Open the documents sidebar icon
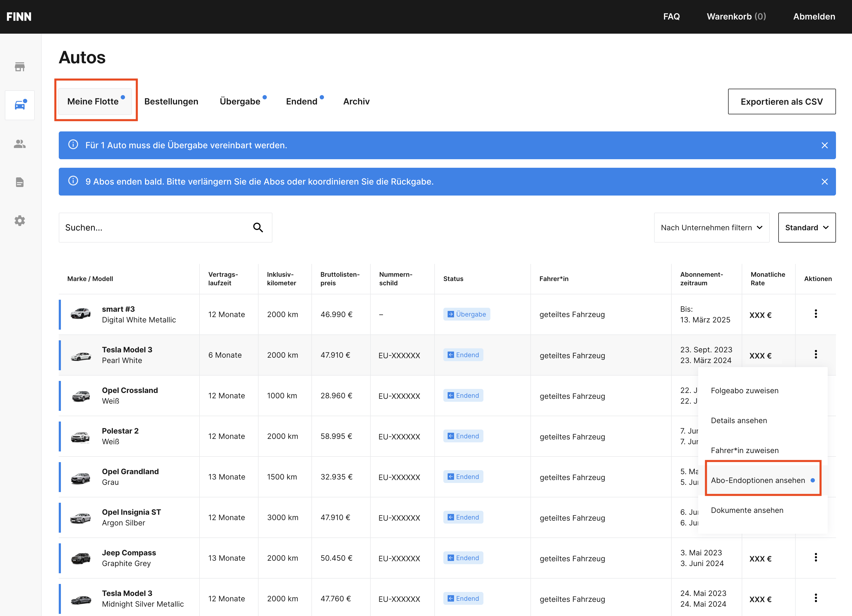The height and width of the screenshot is (616, 852). (19, 182)
